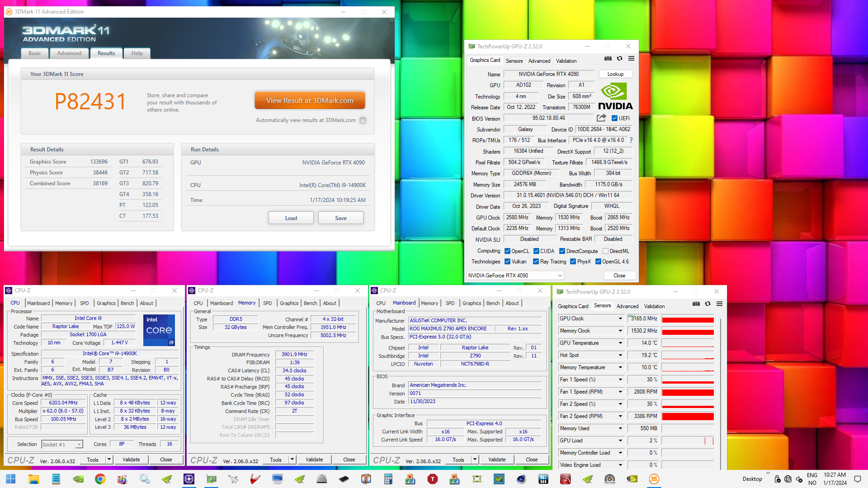Click the network globe tray icon
868x488 pixels.
788,479
